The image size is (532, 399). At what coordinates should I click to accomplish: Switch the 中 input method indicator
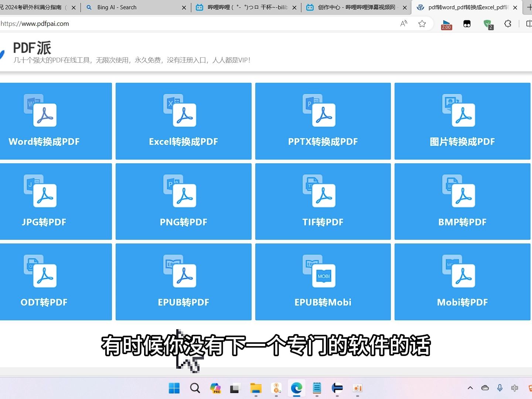click(x=514, y=388)
